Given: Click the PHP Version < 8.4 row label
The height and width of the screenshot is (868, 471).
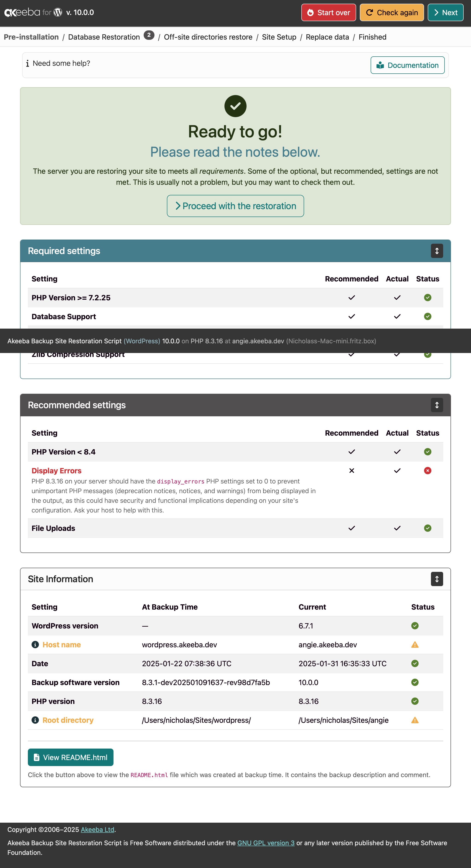Looking at the screenshot, I should click(x=63, y=452).
